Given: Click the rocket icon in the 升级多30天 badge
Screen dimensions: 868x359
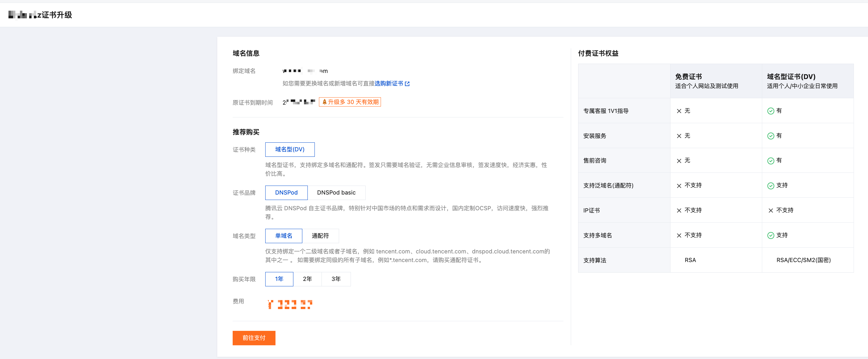Looking at the screenshot, I should click(324, 102).
